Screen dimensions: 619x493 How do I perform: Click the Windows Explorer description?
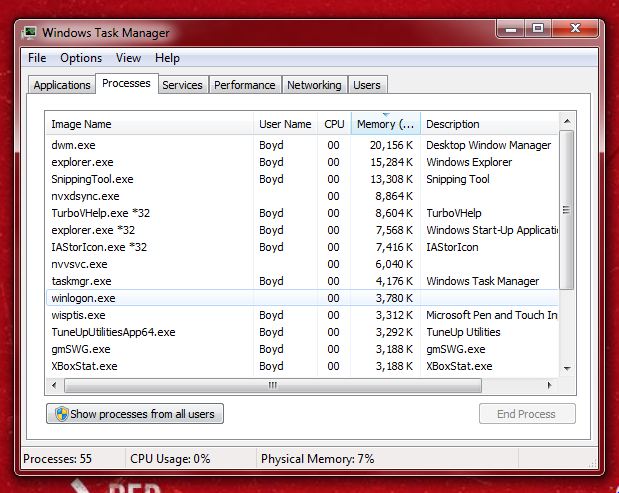(x=469, y=162)
